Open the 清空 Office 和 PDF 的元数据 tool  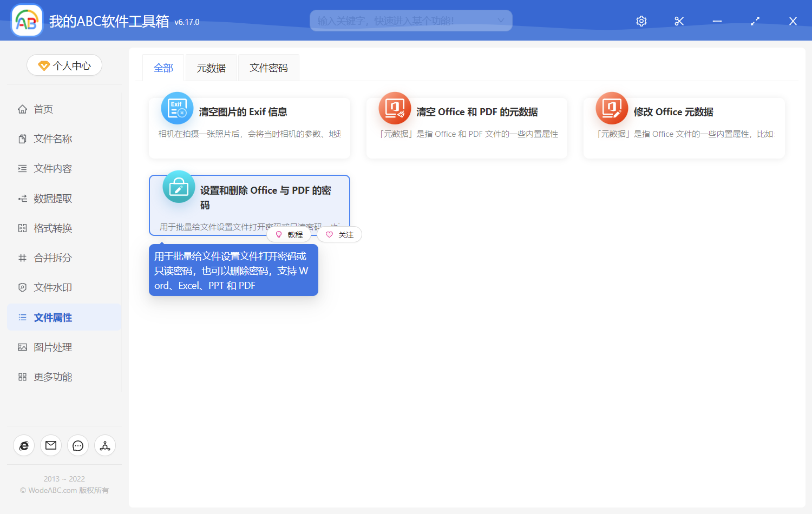tap(467, 112)
